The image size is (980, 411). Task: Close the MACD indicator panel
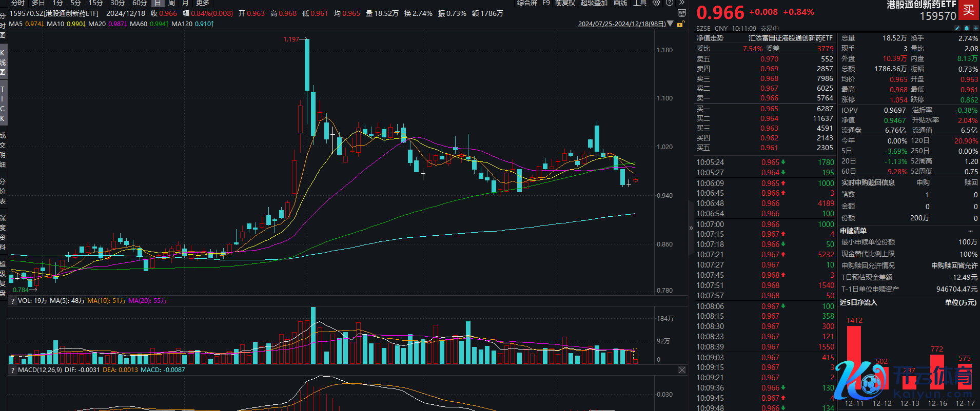[682, 369]
